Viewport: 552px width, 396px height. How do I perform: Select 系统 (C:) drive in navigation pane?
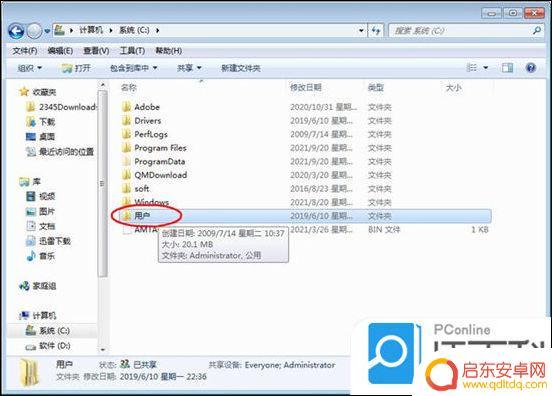point(48,331)
